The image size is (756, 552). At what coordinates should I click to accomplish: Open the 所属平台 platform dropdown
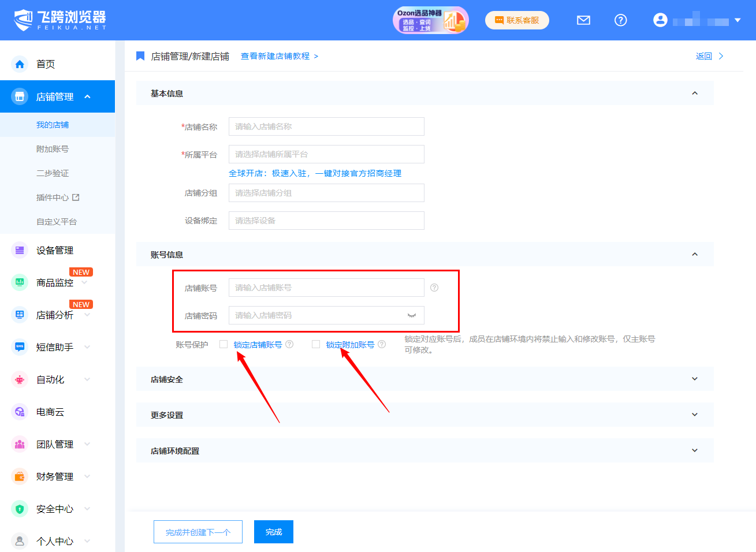[326, 154]
